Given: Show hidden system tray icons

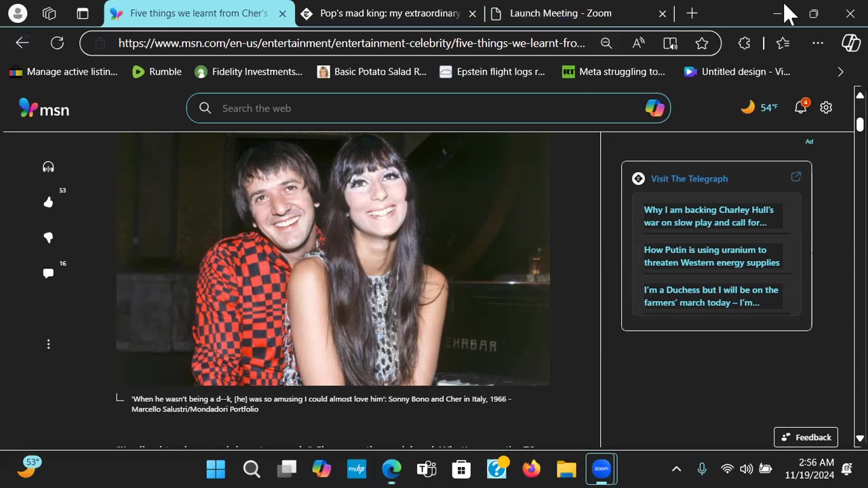Looking at the screenshot, I should (x=676, y=469).
